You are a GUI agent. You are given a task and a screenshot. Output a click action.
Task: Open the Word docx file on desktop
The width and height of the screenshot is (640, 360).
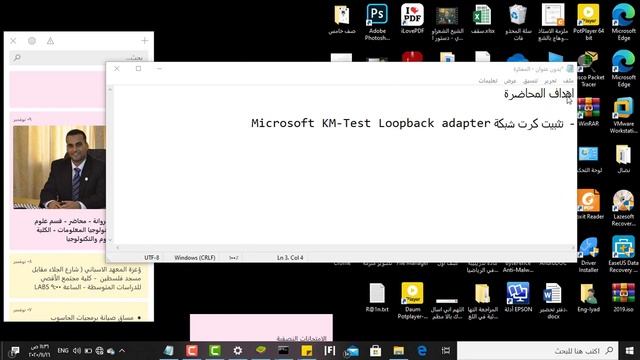tap(553, 301)
